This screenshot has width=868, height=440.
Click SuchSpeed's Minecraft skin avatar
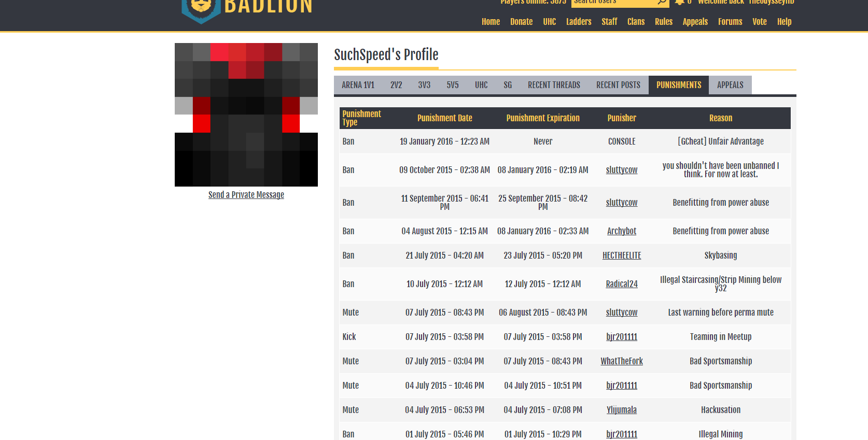(x=246, y=115)
